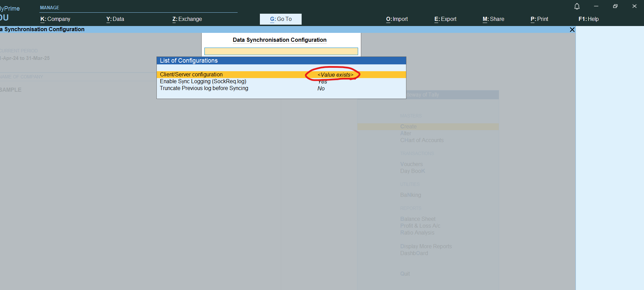Open the Z: Exchange menu
The height and width of the screenshot is (290, 644).
187,19
